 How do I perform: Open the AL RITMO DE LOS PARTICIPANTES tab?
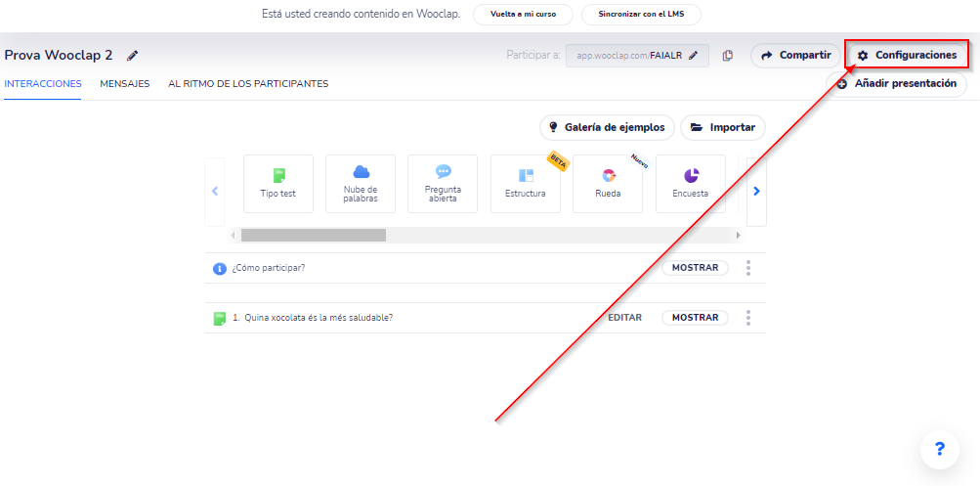(248, 84)
